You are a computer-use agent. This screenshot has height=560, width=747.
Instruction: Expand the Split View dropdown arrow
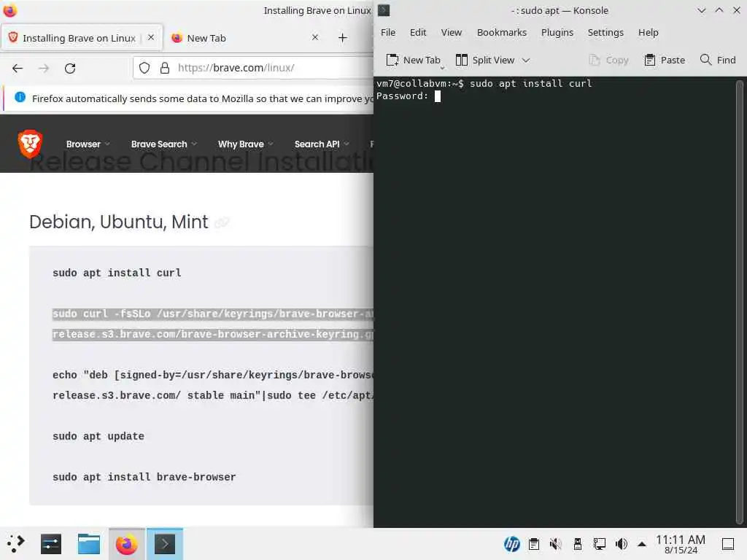(526, 60)
